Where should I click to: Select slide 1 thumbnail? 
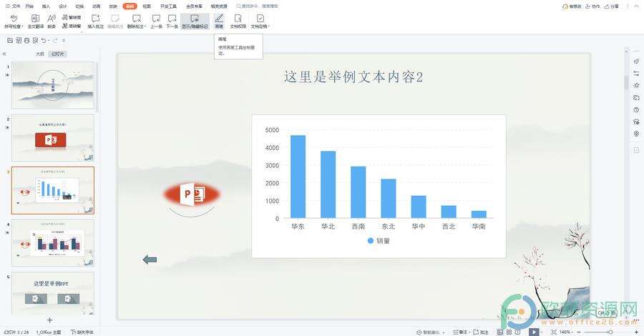(53, 85)
